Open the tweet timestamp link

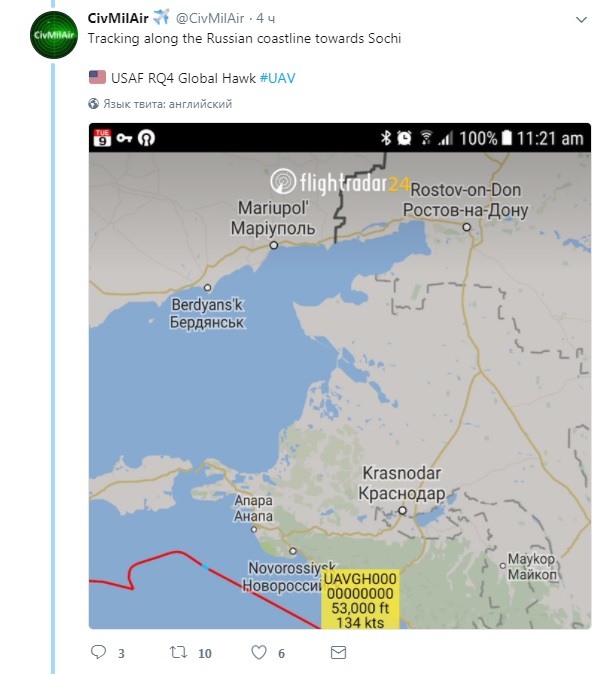[x=263, y=19]
